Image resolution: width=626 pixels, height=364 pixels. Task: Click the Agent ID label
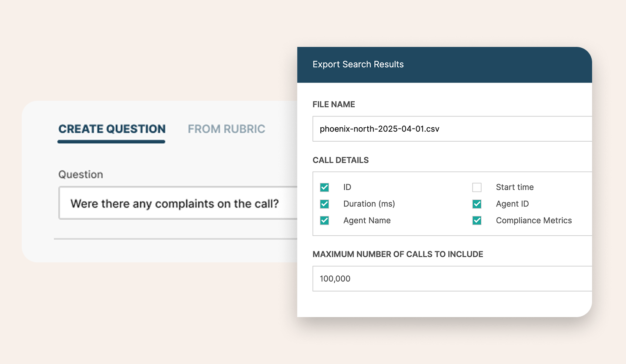512,204
